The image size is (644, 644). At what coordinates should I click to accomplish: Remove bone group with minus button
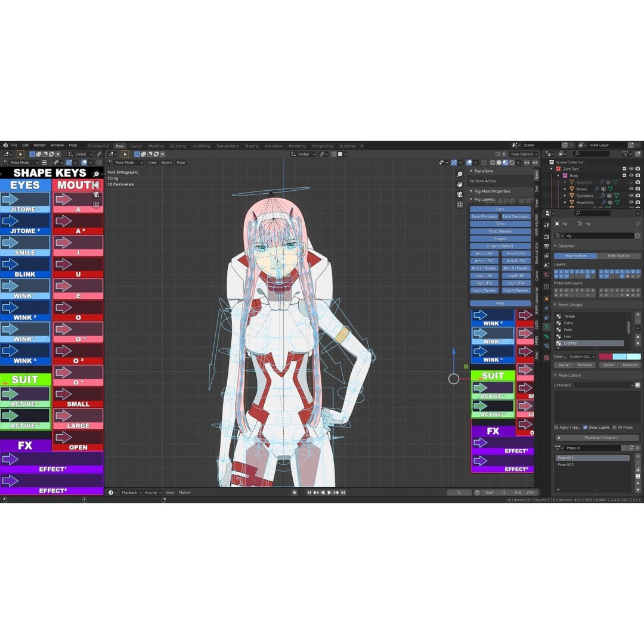point(638,321)
